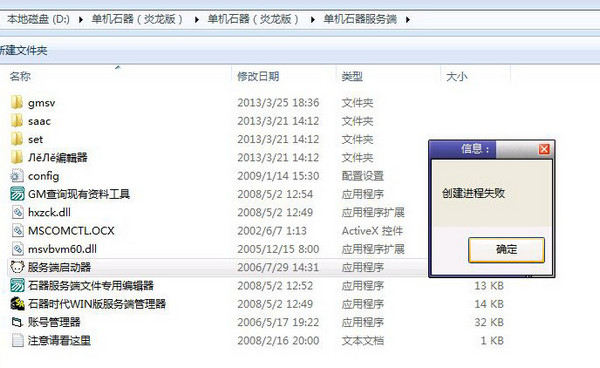Viewport: 600px width, 368px height.
Task: Select the 服务端启动器 application icon
Action: click(x=17, y=267)
